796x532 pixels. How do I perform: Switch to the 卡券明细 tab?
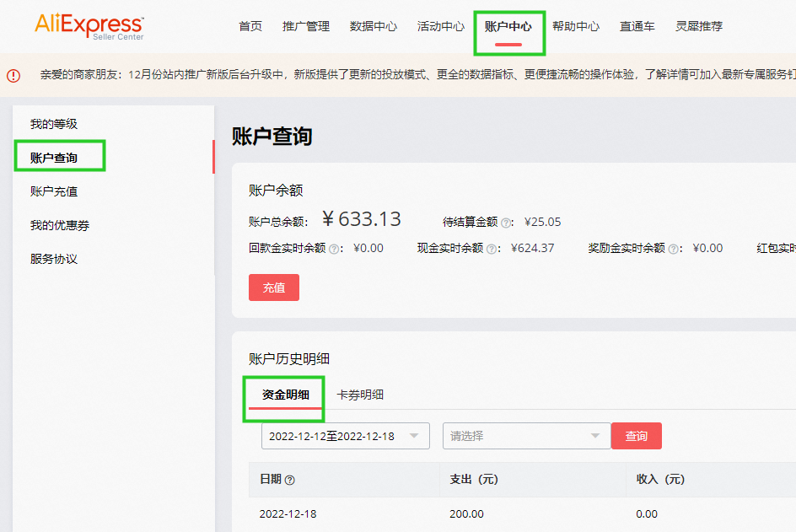pos(363,395)
